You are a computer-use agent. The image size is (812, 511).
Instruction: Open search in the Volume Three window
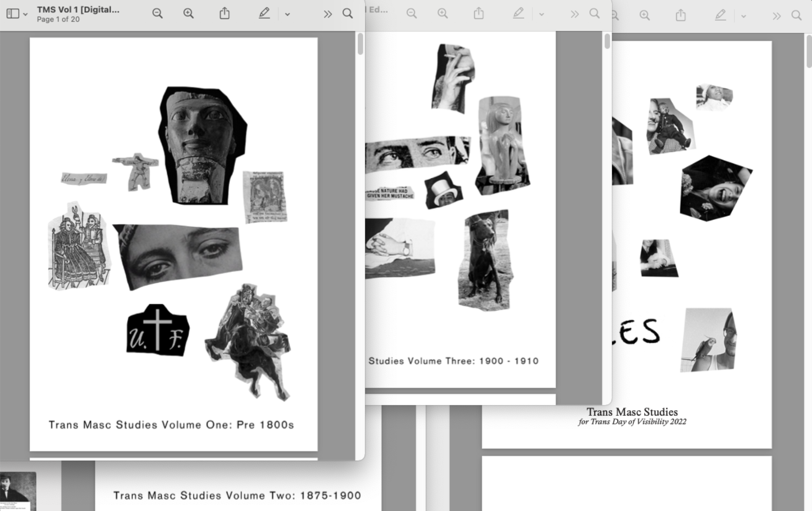[595, 14]
